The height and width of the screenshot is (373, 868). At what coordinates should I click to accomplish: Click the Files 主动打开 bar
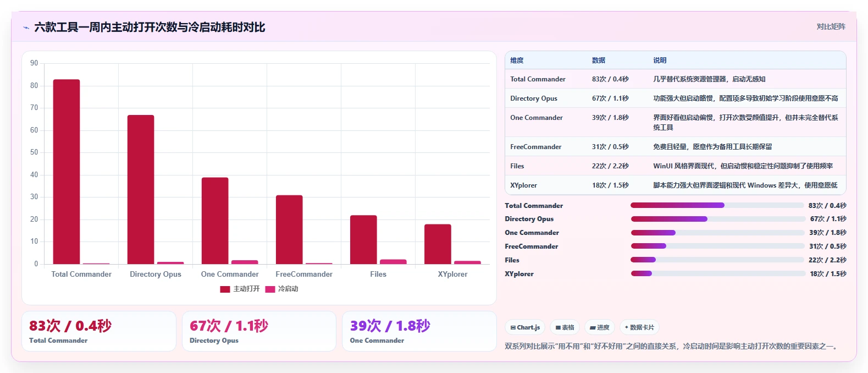363,240
